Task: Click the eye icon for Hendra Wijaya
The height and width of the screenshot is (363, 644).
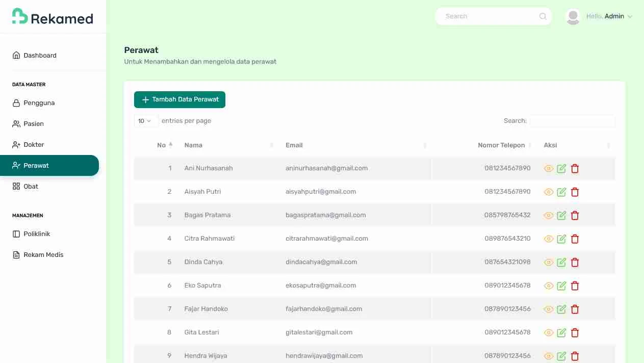Action: [549, 356]
